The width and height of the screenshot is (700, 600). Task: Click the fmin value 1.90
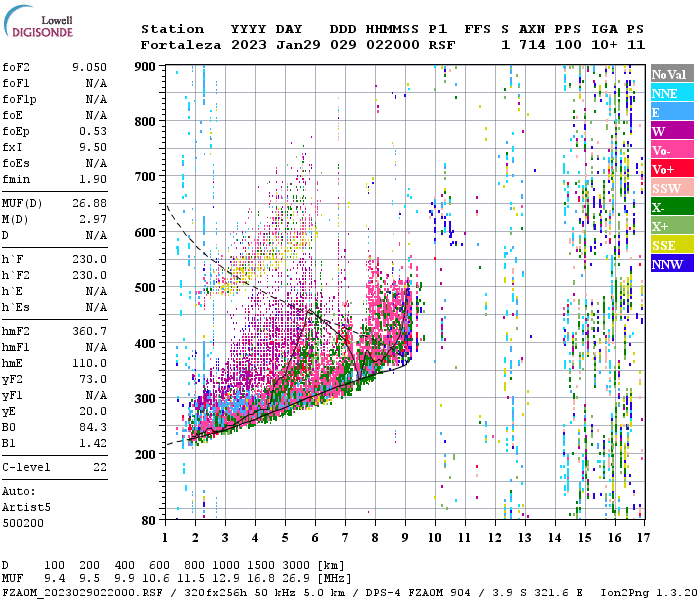[93, 179]
